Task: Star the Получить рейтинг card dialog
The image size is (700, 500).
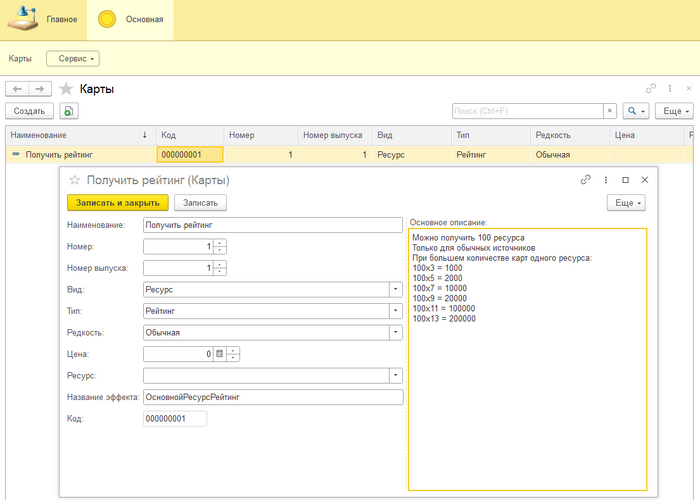Action: point(74,180)
